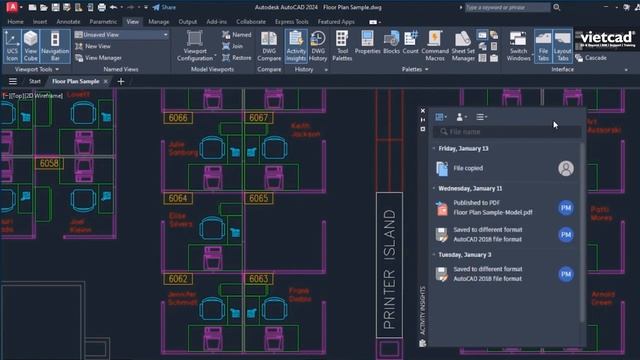
Task: Open the Unsaved View dropdown
Action: [122, 35]
